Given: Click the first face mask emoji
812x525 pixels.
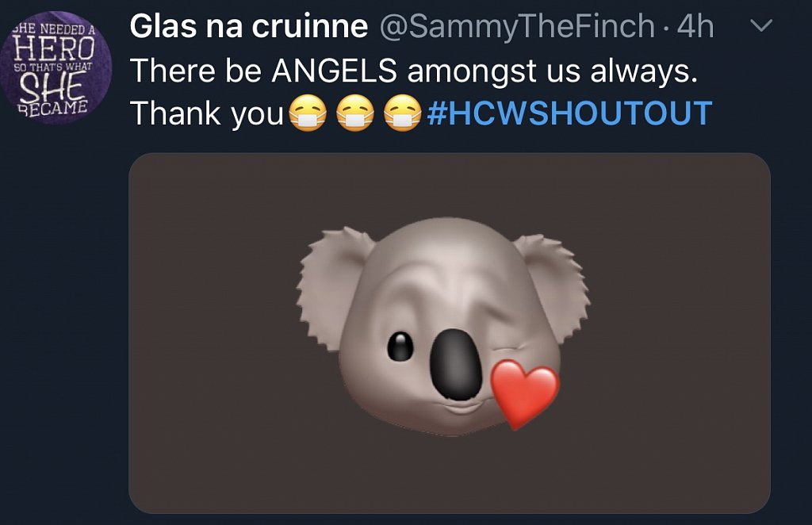Looking at the screenshot, I should click(x=308, y=113).
